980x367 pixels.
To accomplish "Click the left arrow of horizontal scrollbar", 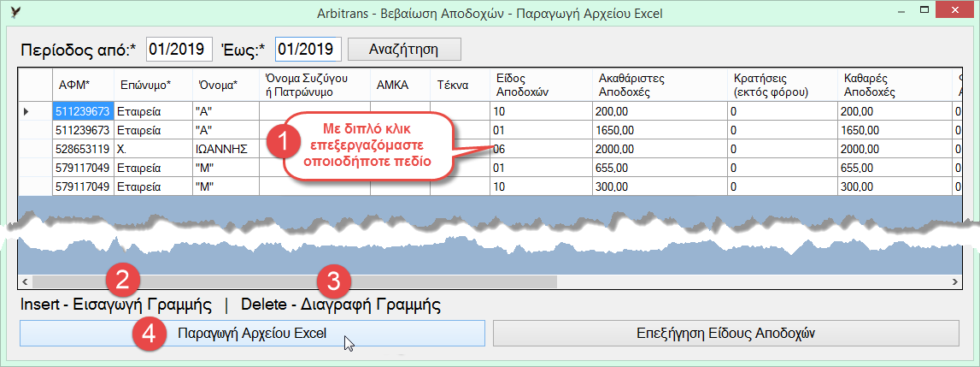I will click(x=26, y=281).
